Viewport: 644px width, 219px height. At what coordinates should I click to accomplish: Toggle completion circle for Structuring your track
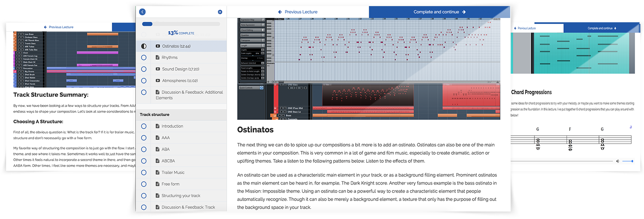click(x=144, y=196)
